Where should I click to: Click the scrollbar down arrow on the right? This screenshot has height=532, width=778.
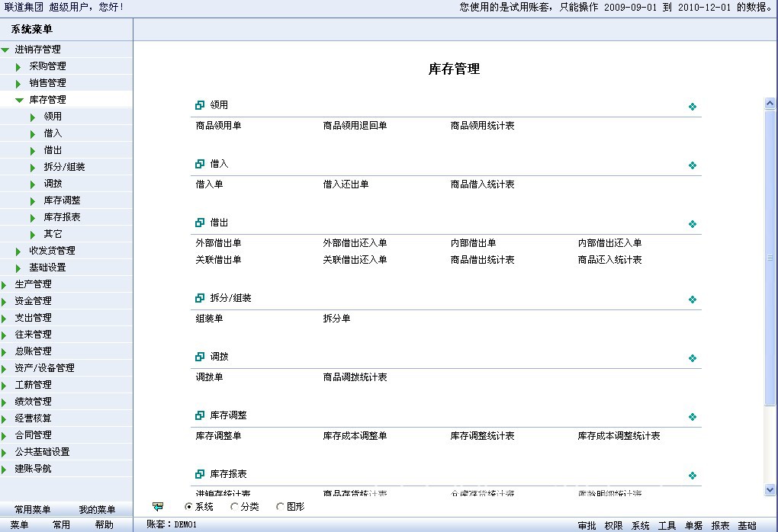coord(770,490)
